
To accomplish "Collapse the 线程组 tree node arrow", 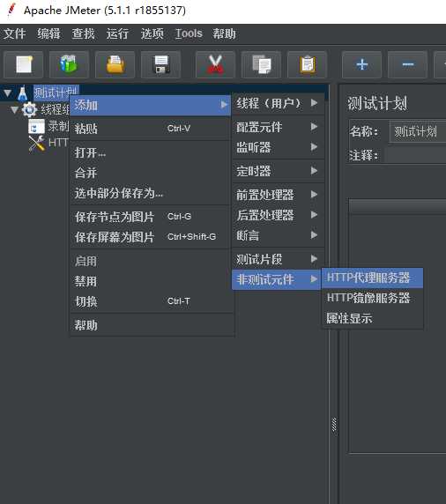I will (x=14, y=110).
